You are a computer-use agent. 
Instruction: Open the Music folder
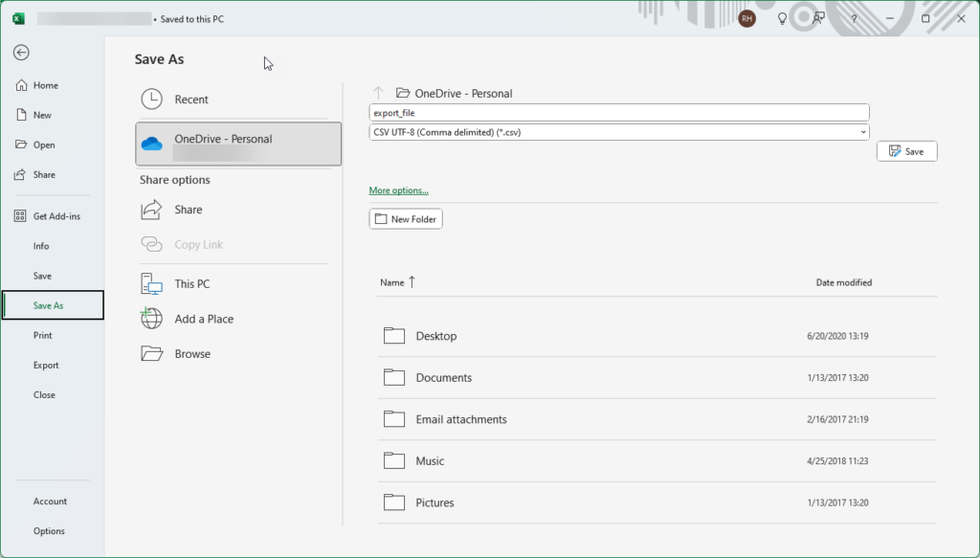[x=657, y=461]
